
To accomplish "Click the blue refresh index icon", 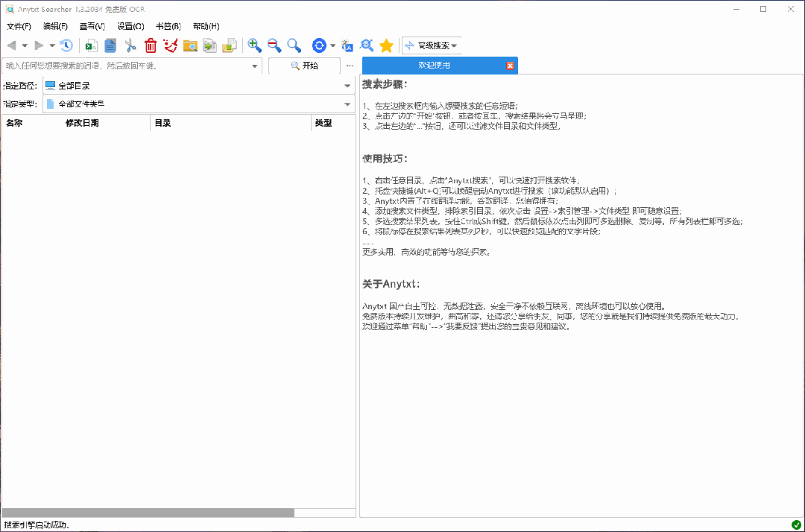I will tap(319, 45).
